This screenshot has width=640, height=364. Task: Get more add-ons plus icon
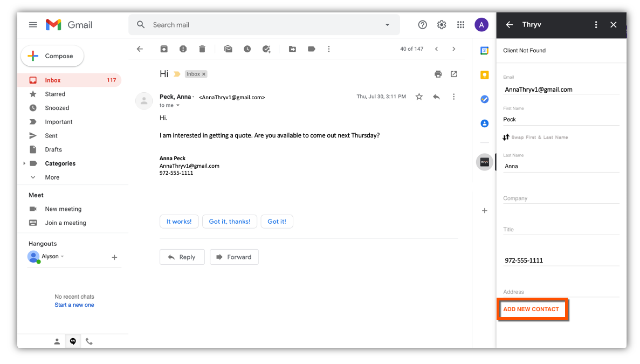[x=485, y=210]
